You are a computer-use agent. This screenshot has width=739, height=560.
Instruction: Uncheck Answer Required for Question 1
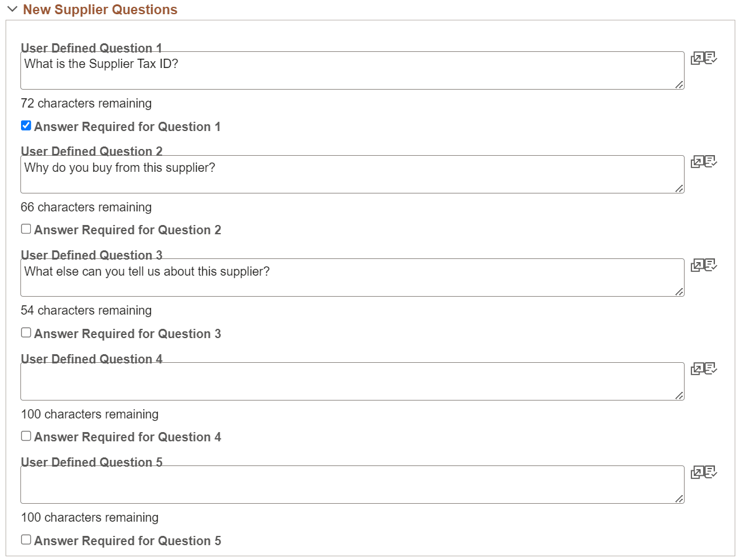pyautogui.click(x=25, y=125)
